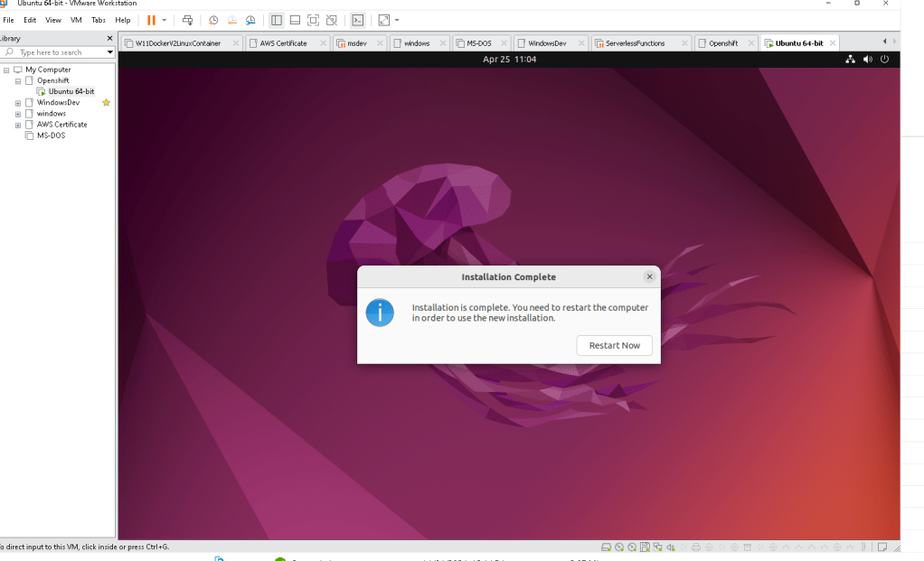Switch to the windows tab

pyautogui.click(x=417, y=43)
